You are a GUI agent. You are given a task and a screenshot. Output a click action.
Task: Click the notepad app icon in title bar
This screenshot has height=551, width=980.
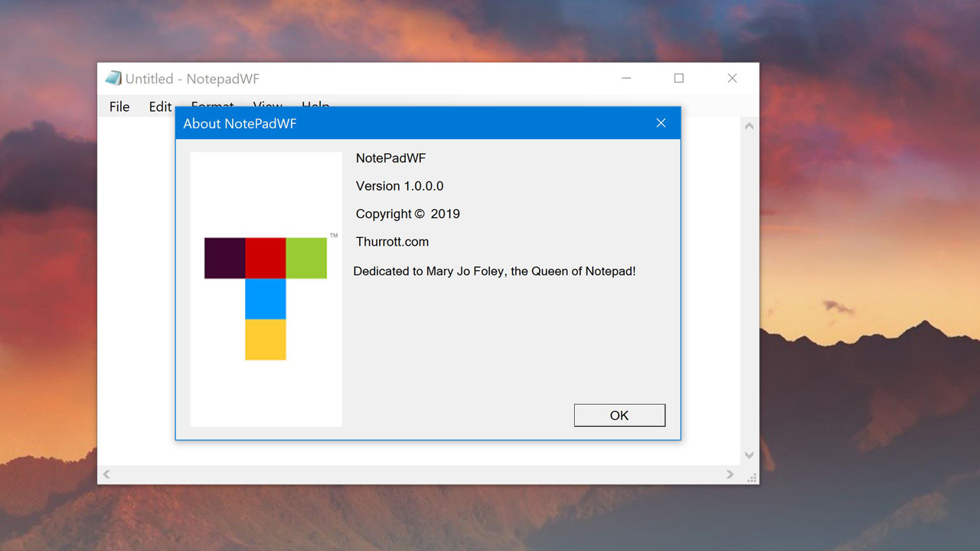coord(113,78)
